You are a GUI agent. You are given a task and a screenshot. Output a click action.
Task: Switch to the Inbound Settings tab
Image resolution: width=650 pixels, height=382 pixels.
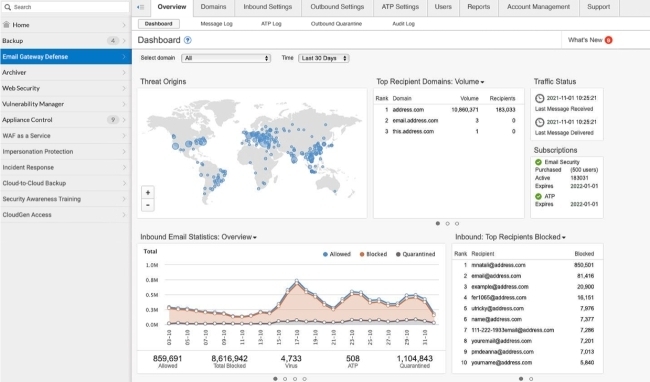(268, 7)
